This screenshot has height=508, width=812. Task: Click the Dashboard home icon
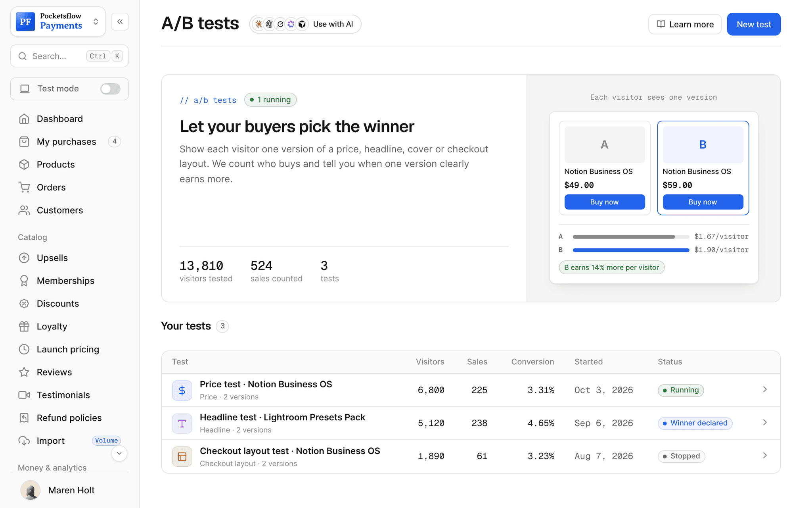point(24,119)
